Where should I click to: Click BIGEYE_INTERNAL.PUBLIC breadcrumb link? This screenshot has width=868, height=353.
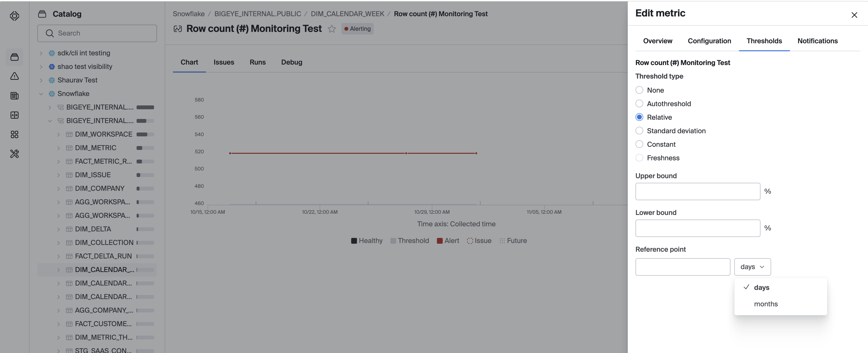[257, 14]
